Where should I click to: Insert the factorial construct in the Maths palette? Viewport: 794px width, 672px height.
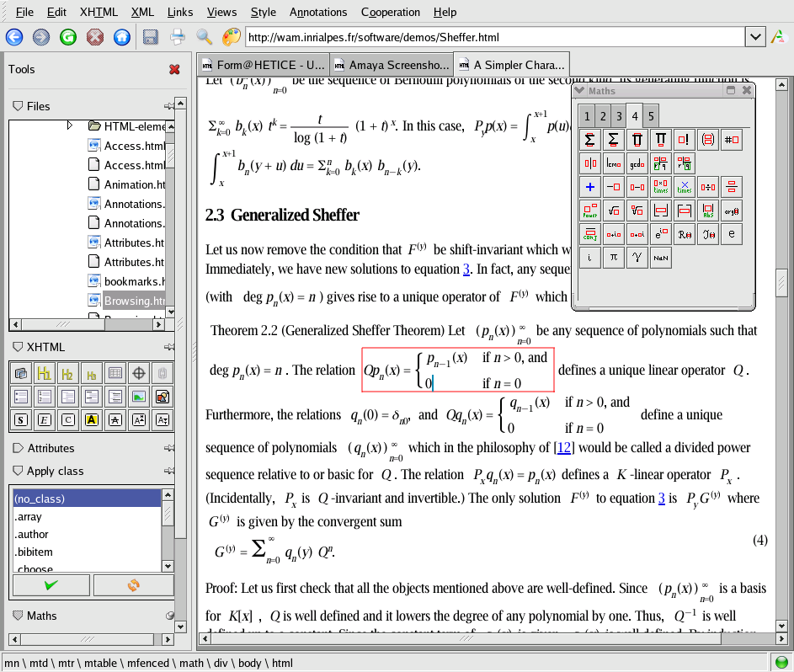click(684, 140)
